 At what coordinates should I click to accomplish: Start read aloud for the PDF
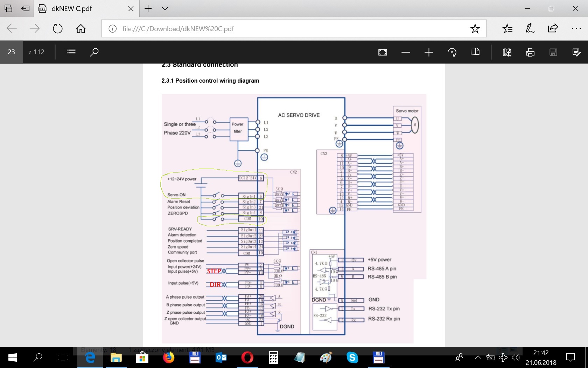point(507,52)
